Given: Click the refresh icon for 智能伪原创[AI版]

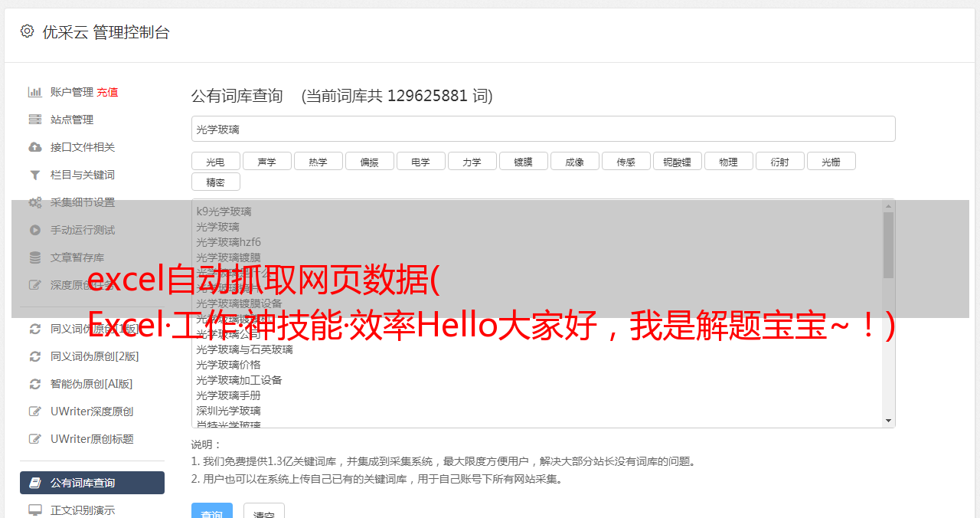Looking at the screenshot, I should point(34,384).
